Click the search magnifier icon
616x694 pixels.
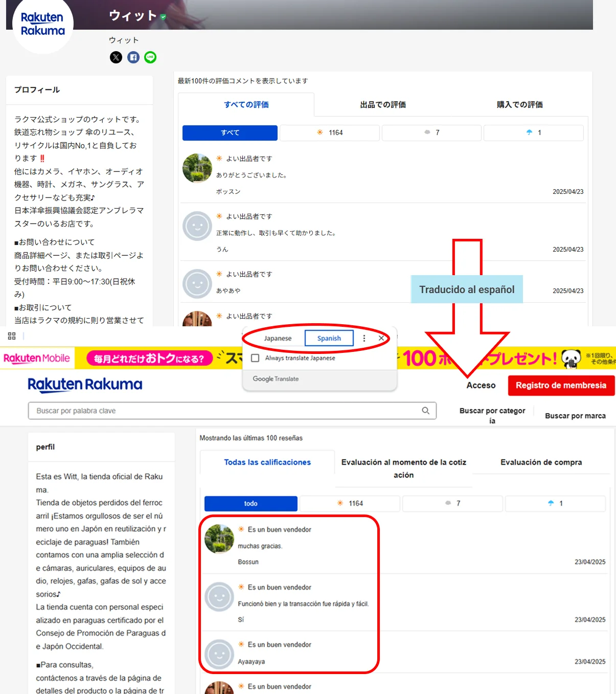coord(425,411)
